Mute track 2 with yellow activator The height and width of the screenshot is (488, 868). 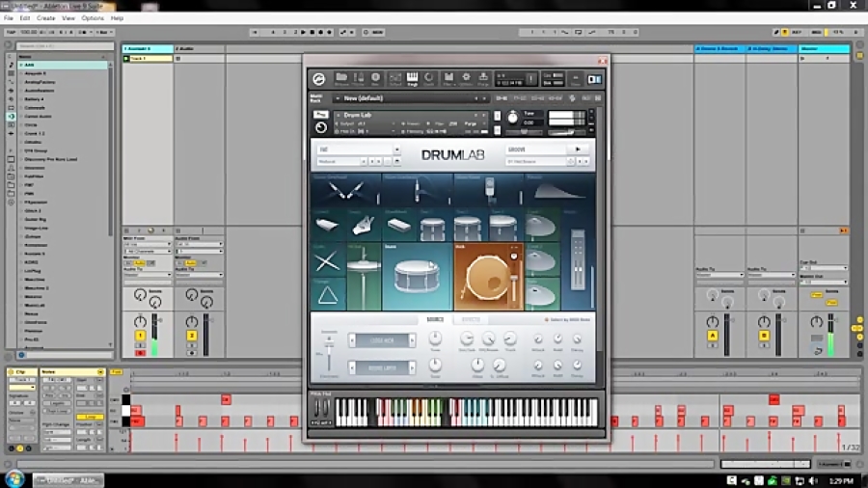coord(192,336)
